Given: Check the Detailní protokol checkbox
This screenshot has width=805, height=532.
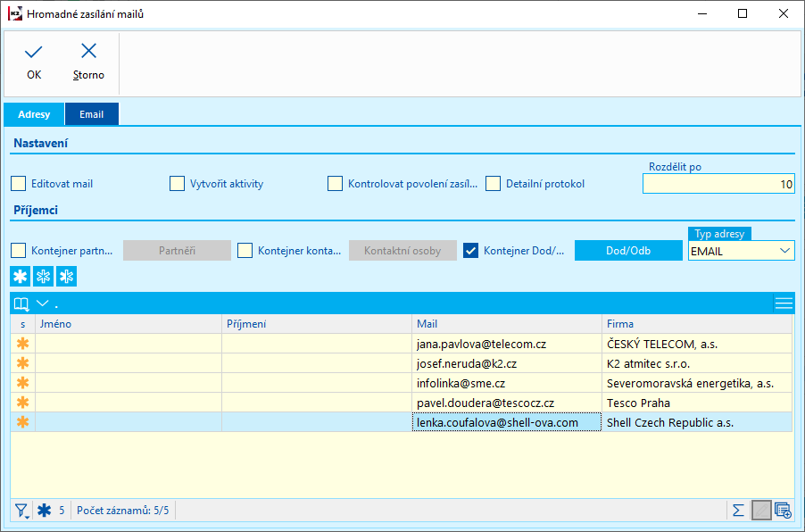Looking at the screenshot, I should click(x=493, y=184).
